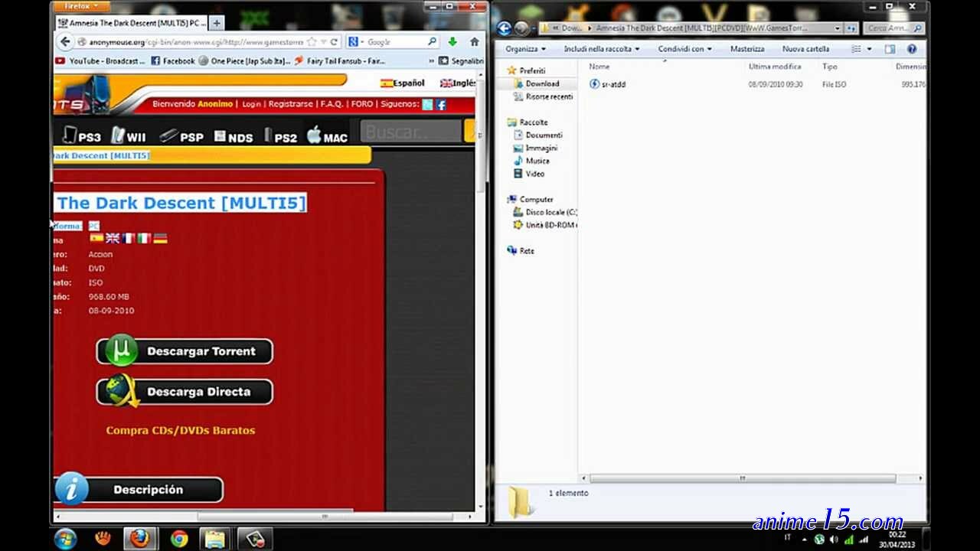Switch site language to Español
This screenshot has width=980, height=551.
(x=403, y=83)
